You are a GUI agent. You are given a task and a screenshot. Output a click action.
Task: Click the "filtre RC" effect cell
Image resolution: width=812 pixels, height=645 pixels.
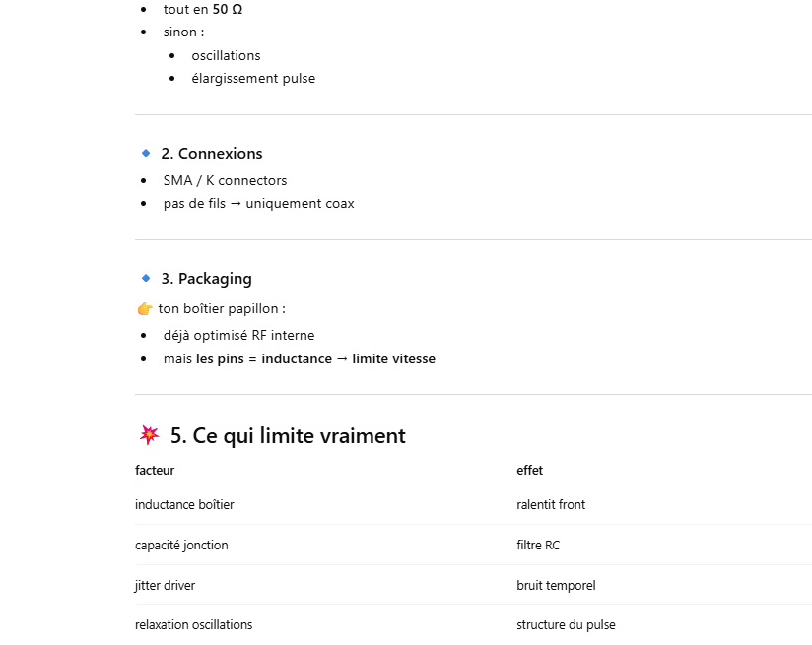[537, 546]
